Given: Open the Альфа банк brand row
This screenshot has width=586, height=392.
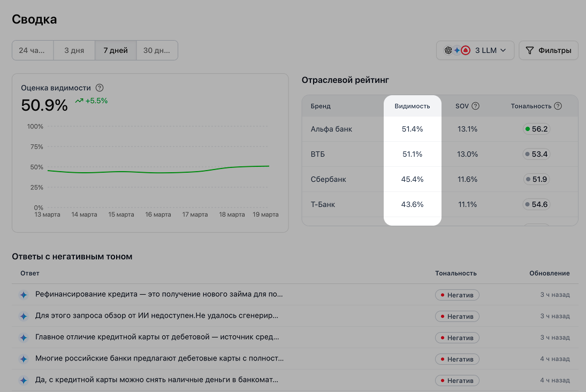Looking at the screenshot, I should click(x=331, y=129).
